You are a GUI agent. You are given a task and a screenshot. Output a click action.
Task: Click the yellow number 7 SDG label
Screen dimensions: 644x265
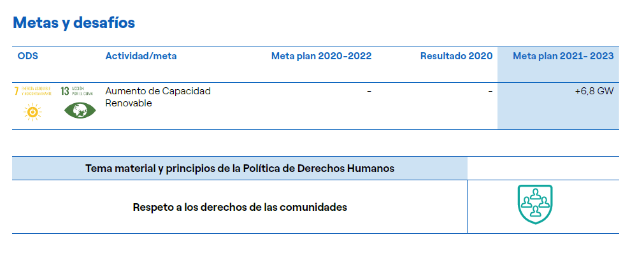(17, 91)
